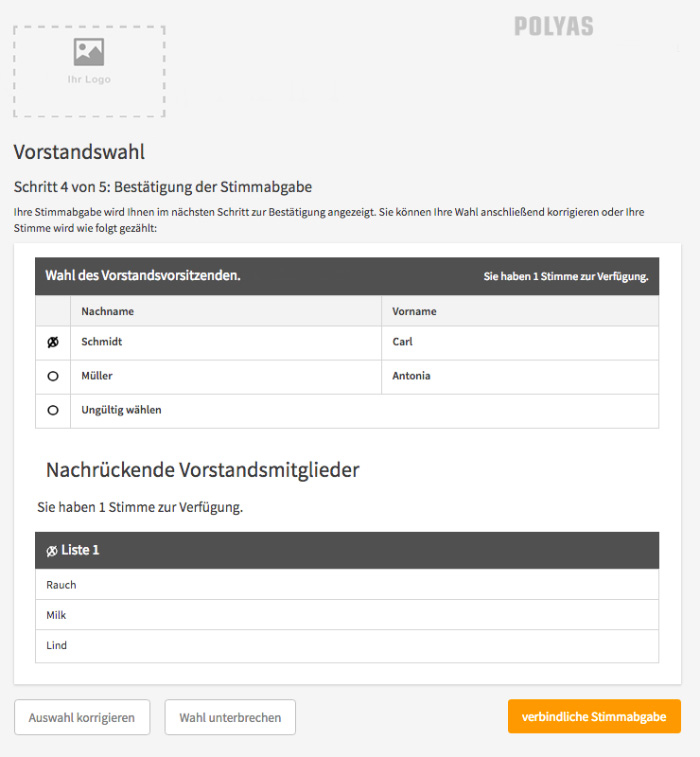Click the Lind list entry
700x757 pixels.
[347, 645]
